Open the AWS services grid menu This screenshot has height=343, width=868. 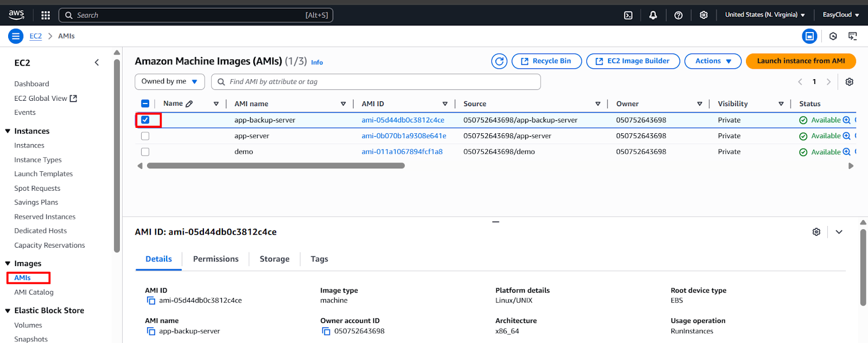pyautogui.click(x=46, y=15)
